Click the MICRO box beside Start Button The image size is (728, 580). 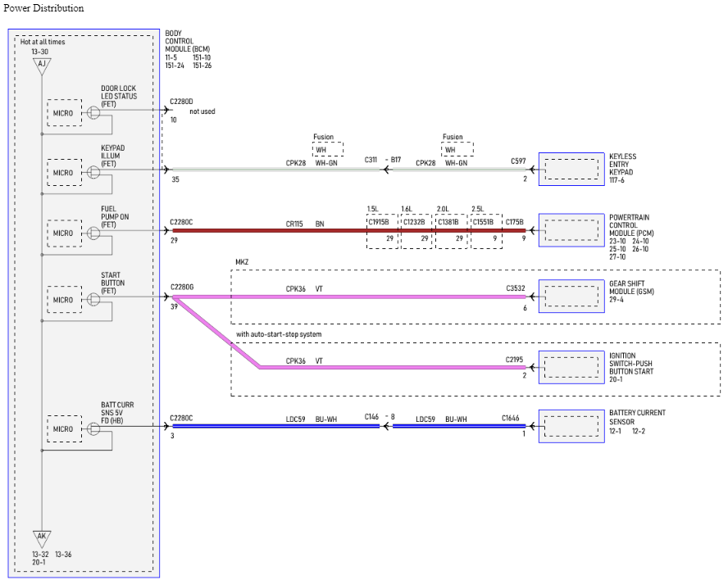(65, 300)
